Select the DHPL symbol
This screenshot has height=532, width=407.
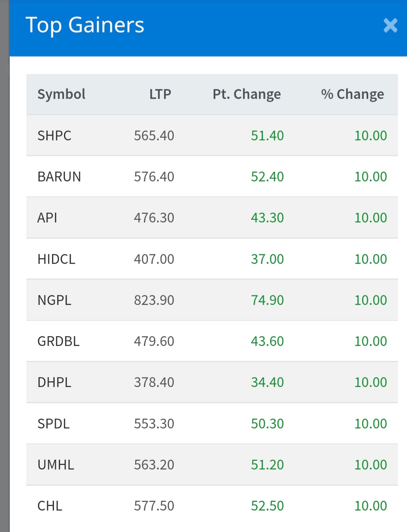point(54,382)
